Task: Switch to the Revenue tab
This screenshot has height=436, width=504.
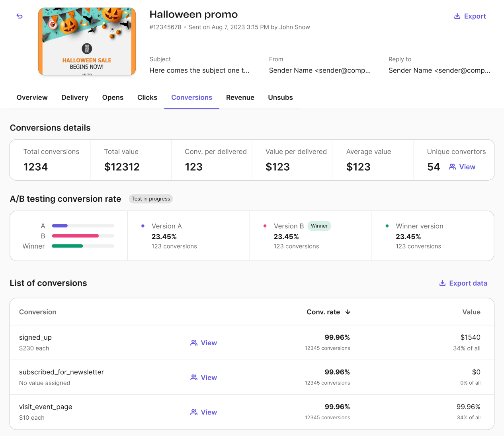Action: coord(240,97)
